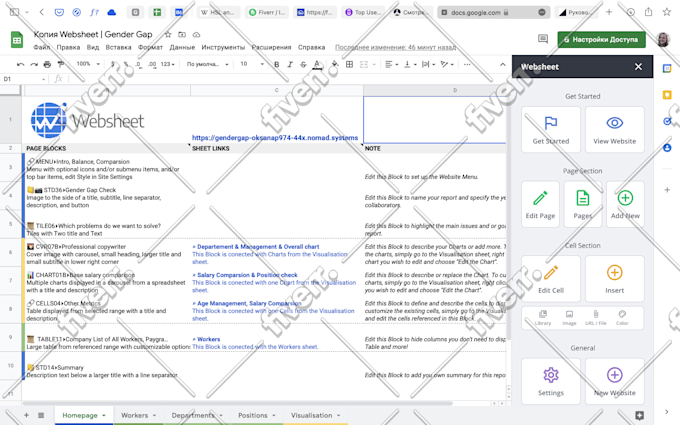Open the Homepage tab dropdown arrow
This screenshot has height=425, width=680.
coord(104,415)
